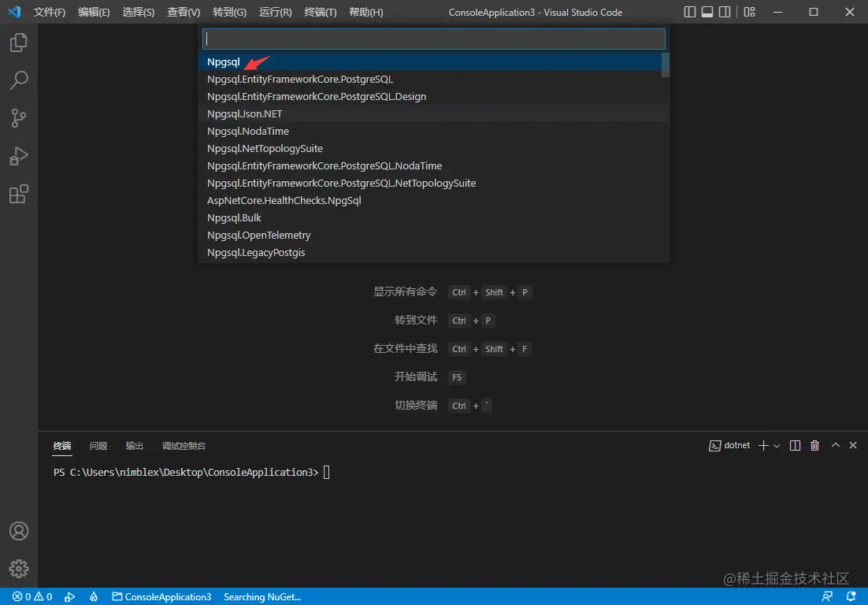The width and height of the screenshot is (868, 605).
Task: Kill the terminal with trash icon
Action: coord(815,446)
